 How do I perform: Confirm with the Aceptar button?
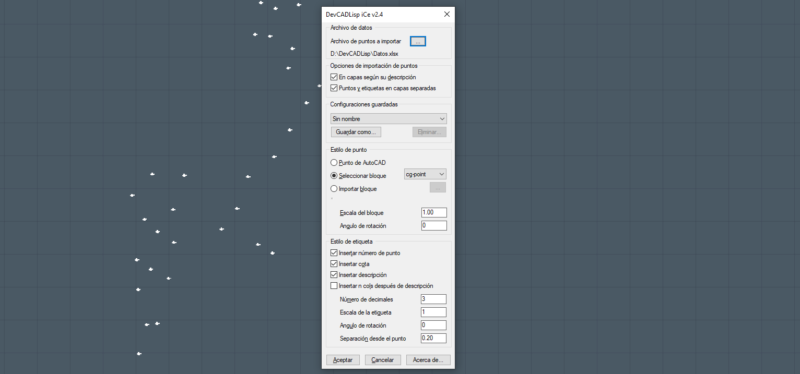coord(343,360)
